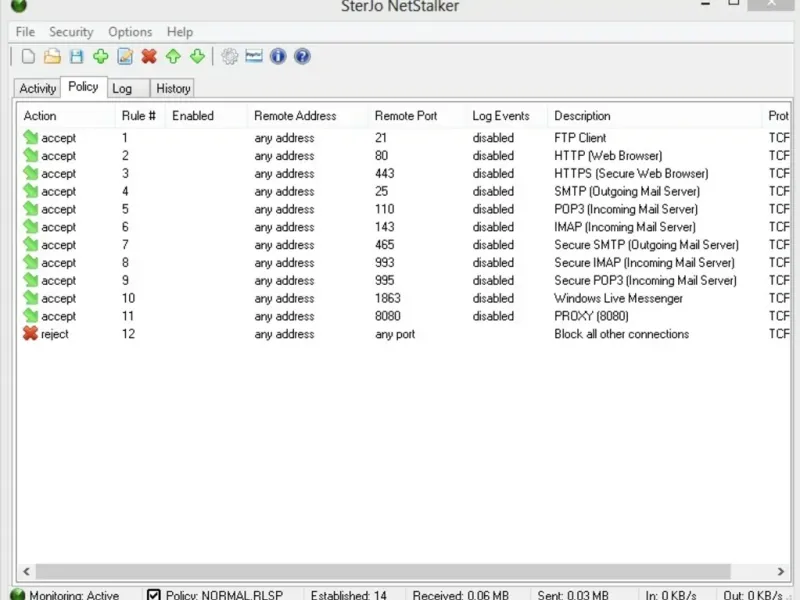Switch to the Activity tab

(x=37, y=88)
